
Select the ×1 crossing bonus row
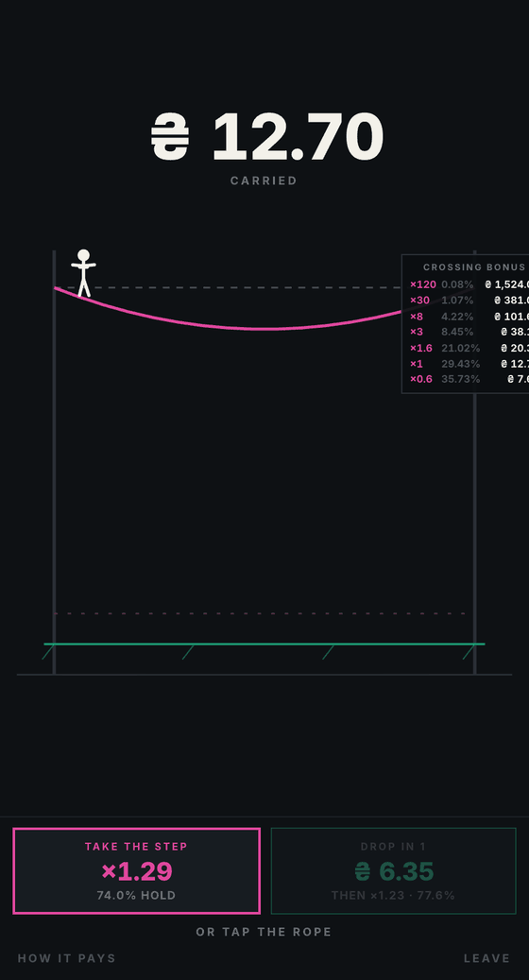pyautogui.click(x=469, y=363)
